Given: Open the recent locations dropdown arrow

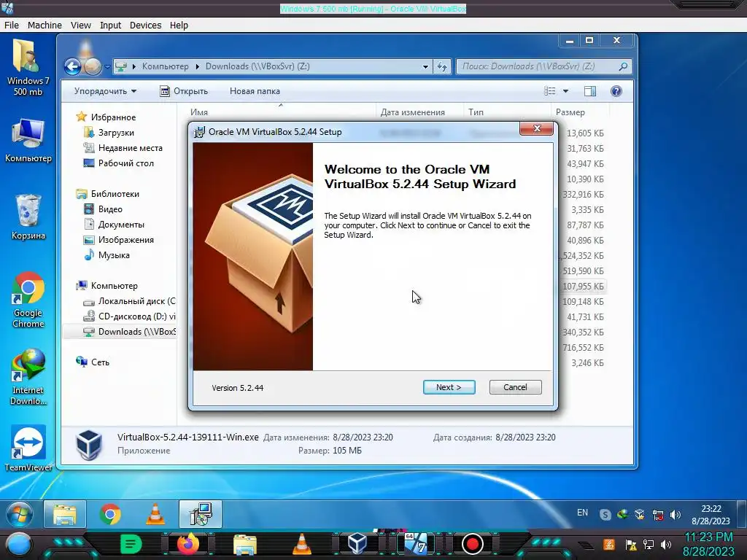Looking at the screenshot, I should point(107,66).
